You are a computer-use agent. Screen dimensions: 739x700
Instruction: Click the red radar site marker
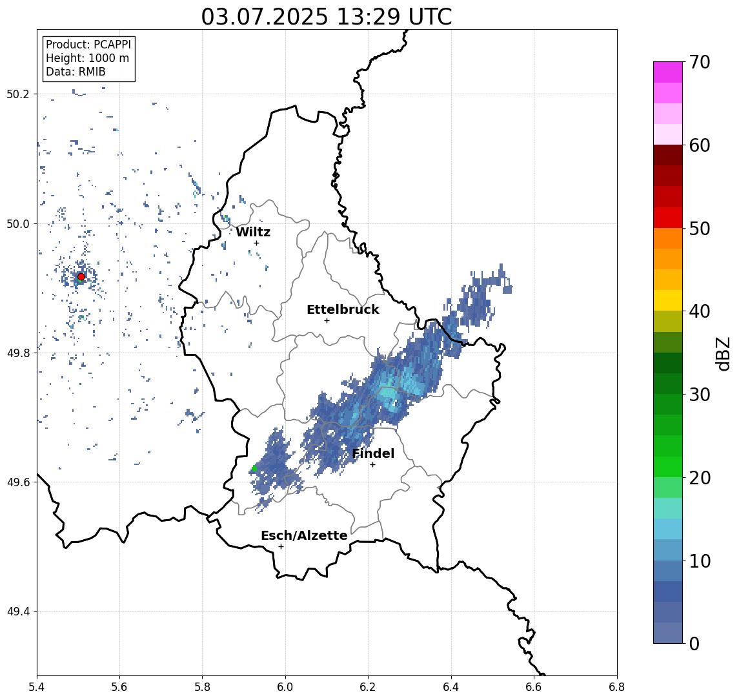81,277
